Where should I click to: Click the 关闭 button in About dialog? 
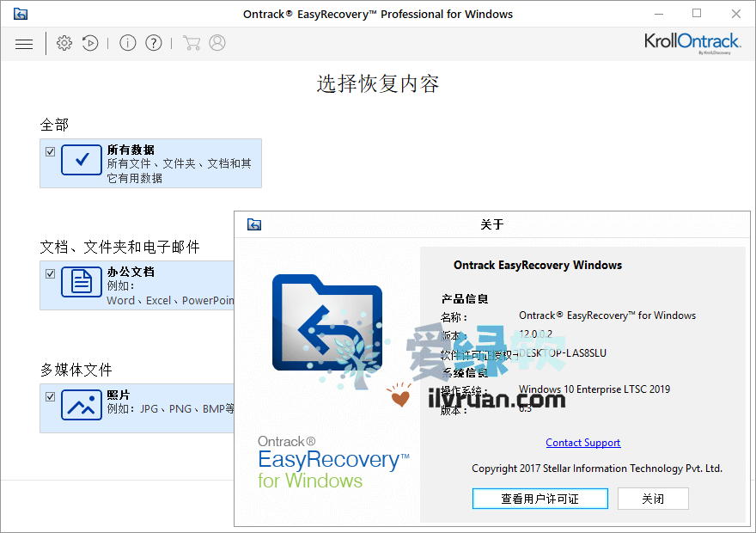pyautogui.click(x=653, y=499)
